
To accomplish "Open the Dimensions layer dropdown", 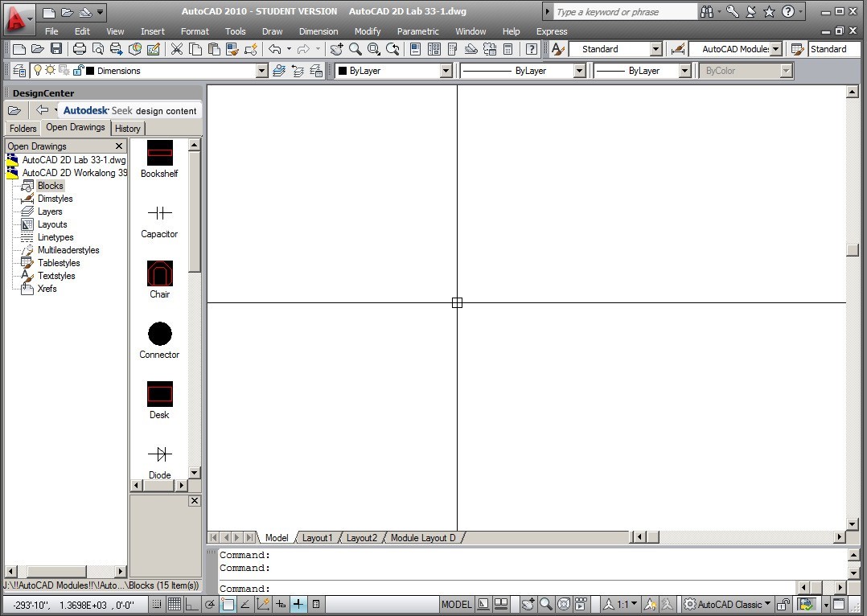I will (261, 71).
